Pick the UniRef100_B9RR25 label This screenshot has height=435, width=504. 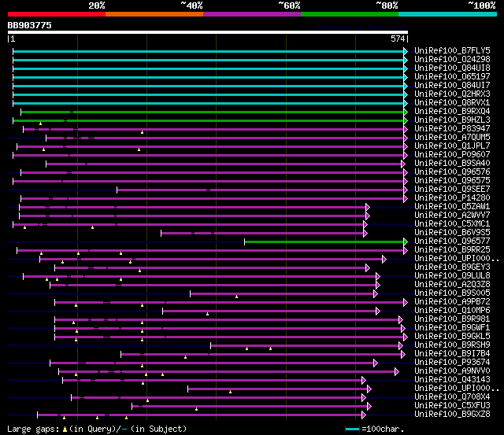tap(452, 250)
